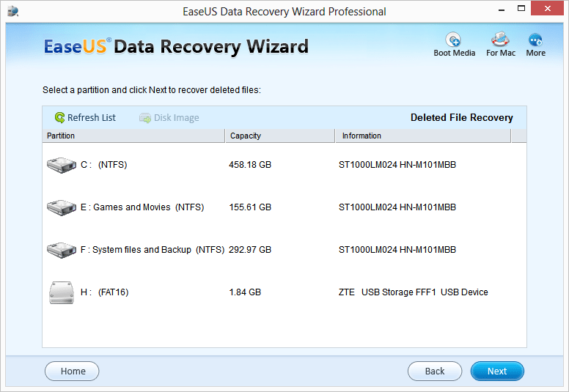Image resolution: width=569 pixels, height=392 pixels.
Task: Open the Boot Media tool
Action: click(454, 45)
